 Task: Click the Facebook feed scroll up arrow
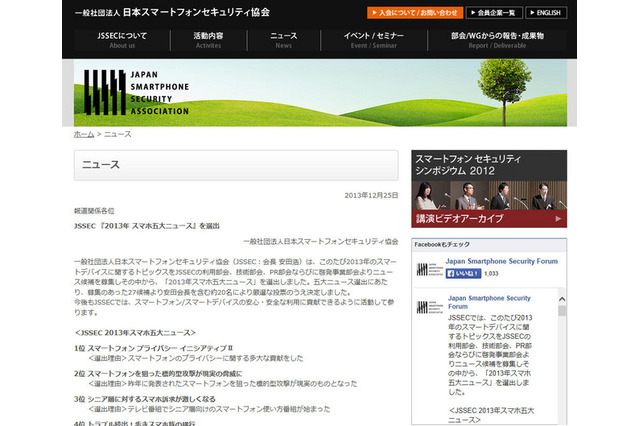(562, 299)
